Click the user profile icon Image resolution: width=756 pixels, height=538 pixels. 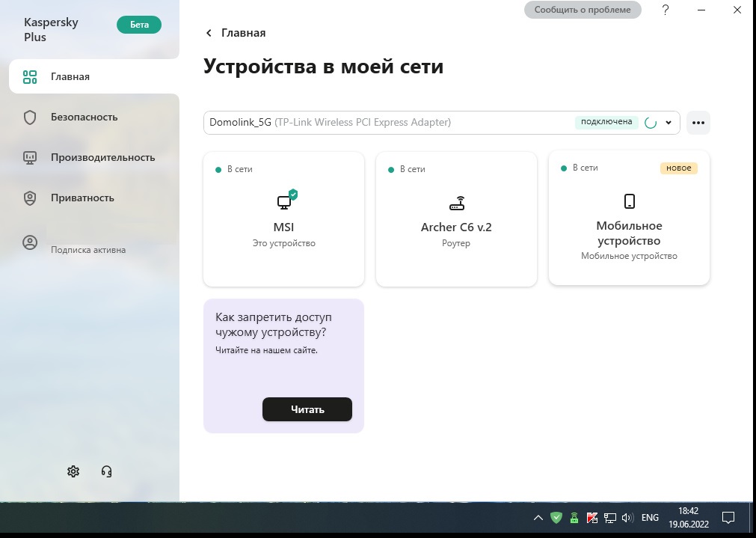(30, 242)
